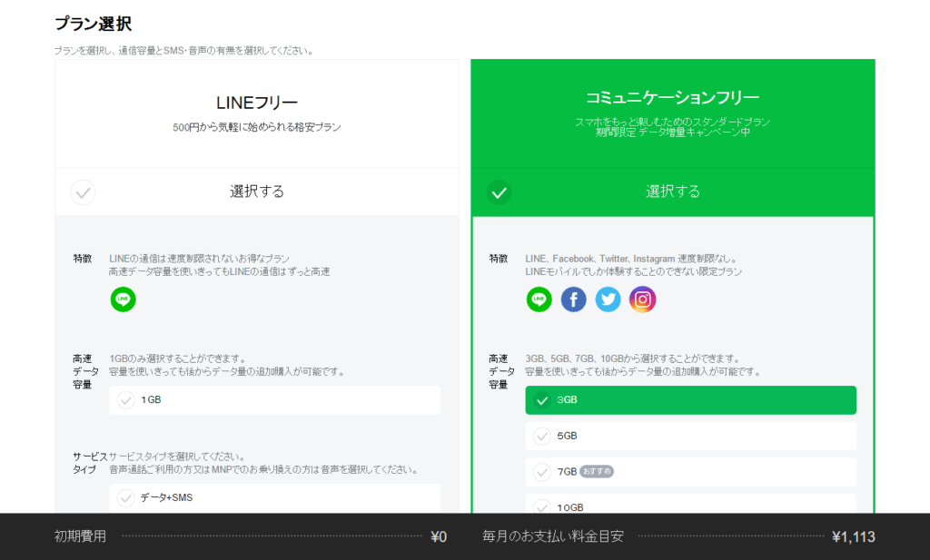930x560 pixels.
Task: Click the プラン選択 page heading
Action: (94, 24)
